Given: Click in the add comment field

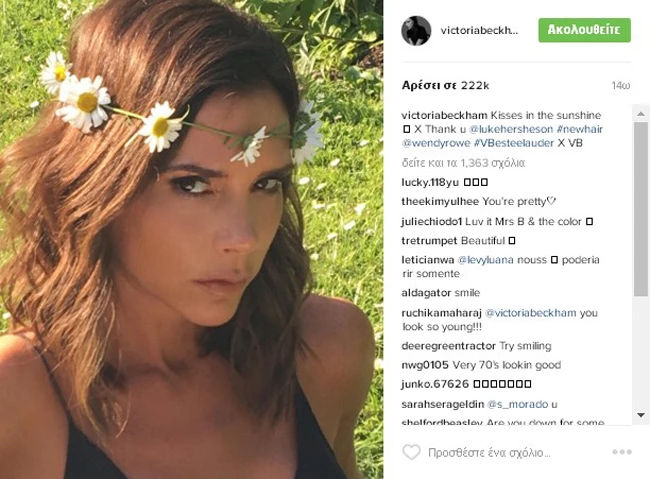Looking at the screenshot, I should pos(489,452).
